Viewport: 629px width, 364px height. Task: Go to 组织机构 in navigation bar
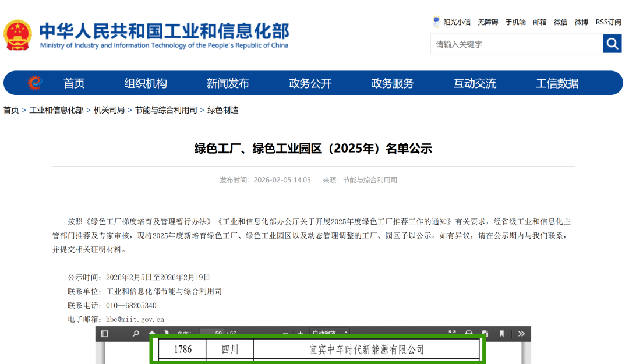[x=146, y=83]
